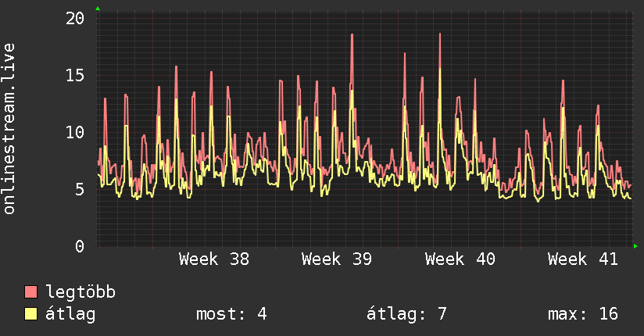Click the tallest red peak in Week 40

440,34
